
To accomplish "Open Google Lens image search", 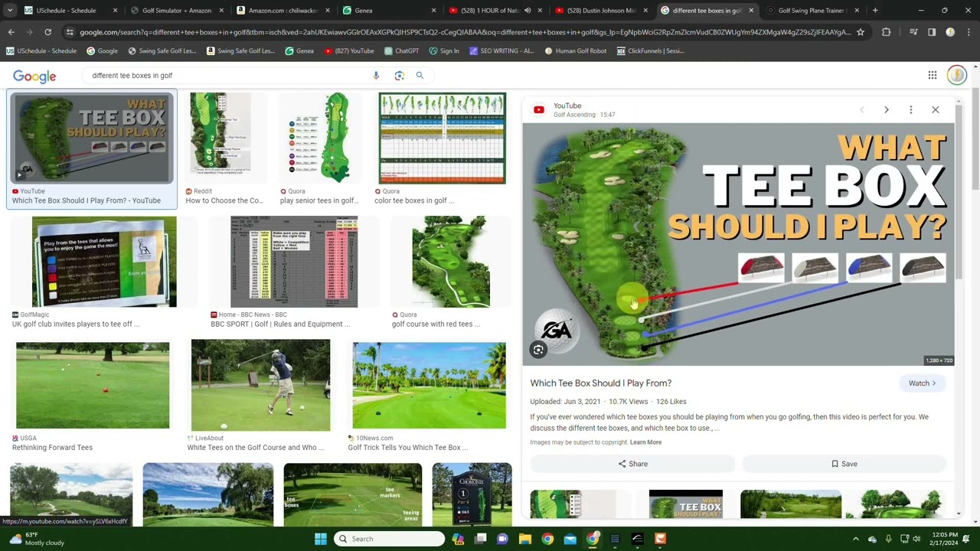I will click(x=399, y=76).
